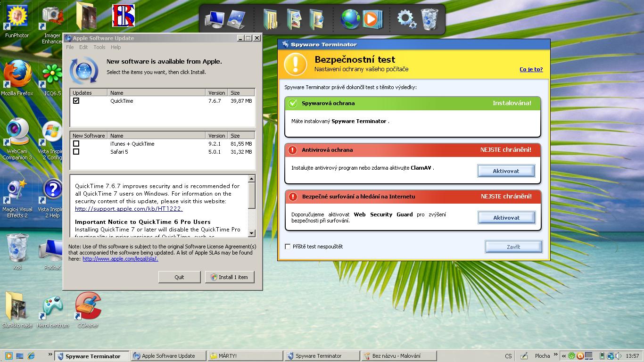Image resolution: width=644 pixels, height=362 pixels.
Task: Enable 'Příště test nespouštět' checkbox
Action: pos(288,247)
